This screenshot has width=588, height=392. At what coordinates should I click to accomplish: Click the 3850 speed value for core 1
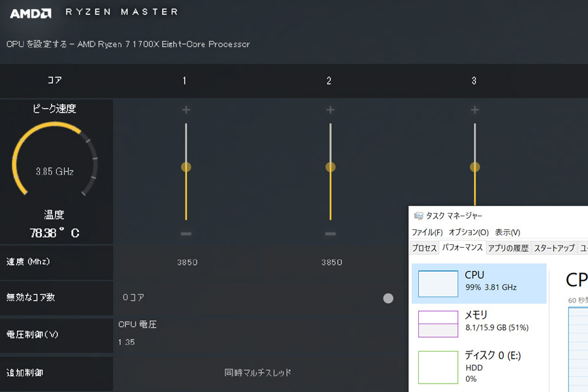187,262
